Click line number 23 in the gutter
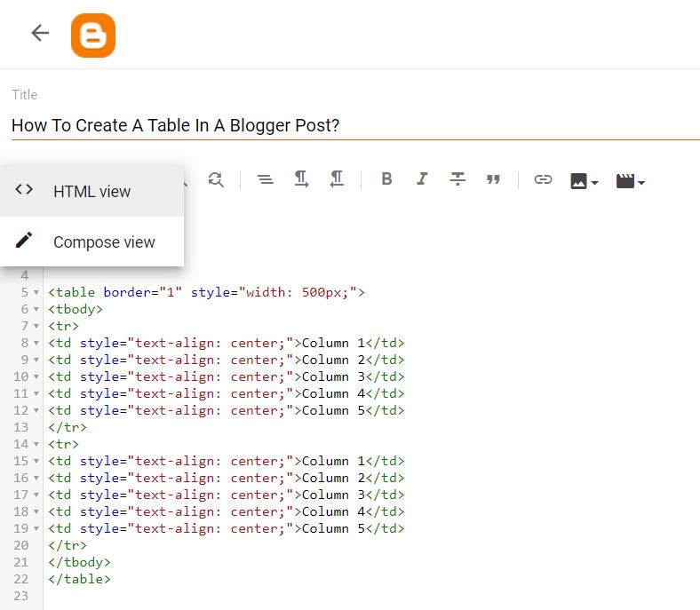 [21, 596]
